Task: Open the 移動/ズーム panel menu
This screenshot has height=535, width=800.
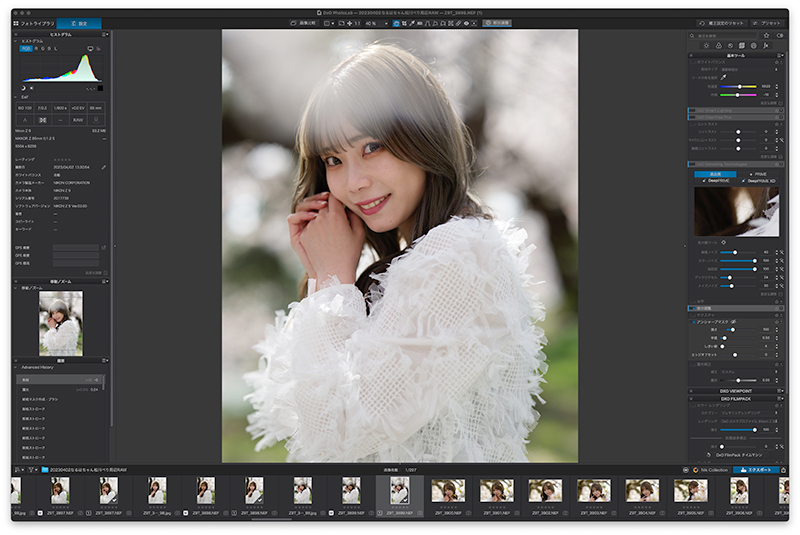Action: pos(105,282)
